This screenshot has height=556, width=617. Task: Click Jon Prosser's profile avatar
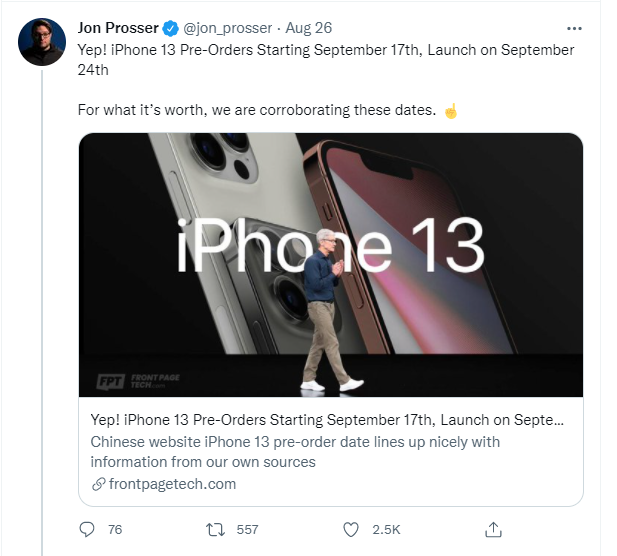click(x=42, y=42)
